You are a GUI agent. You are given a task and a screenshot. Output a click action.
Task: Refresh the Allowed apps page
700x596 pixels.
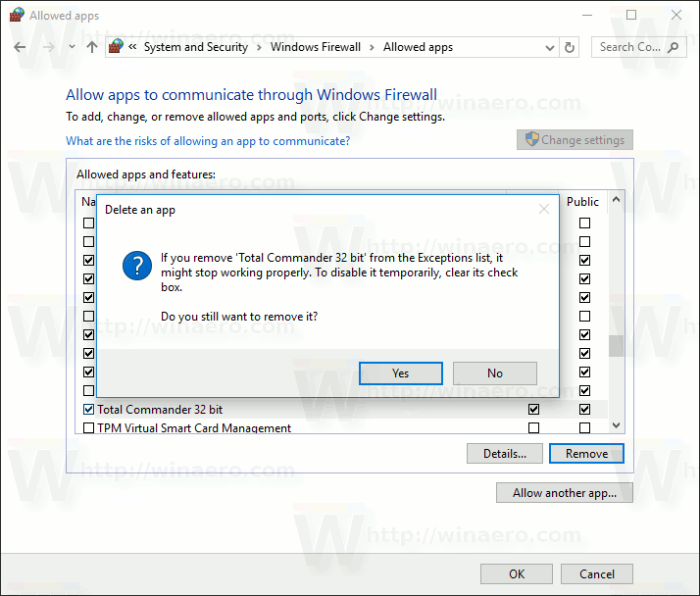pyautogui.click(x=570, y=47)
